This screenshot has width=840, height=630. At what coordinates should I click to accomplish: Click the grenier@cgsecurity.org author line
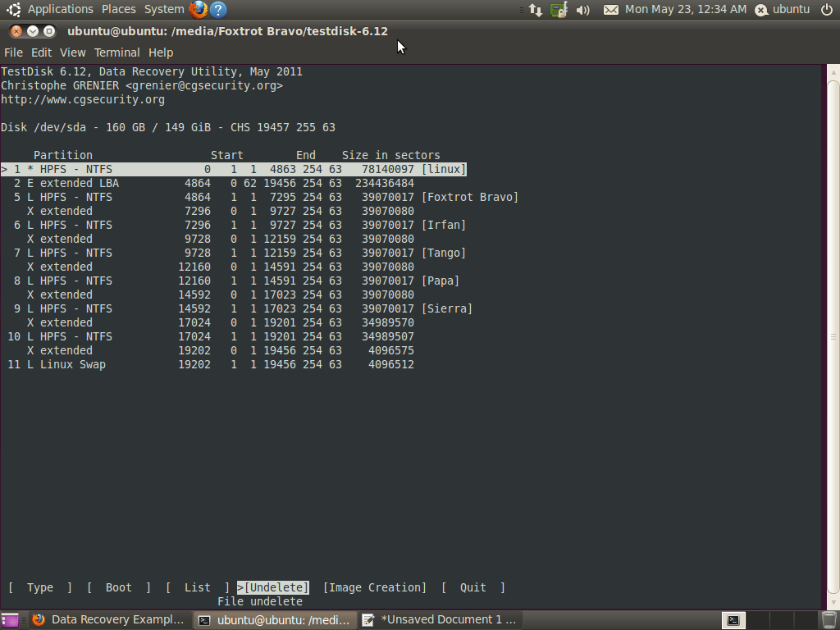point(142,85)
